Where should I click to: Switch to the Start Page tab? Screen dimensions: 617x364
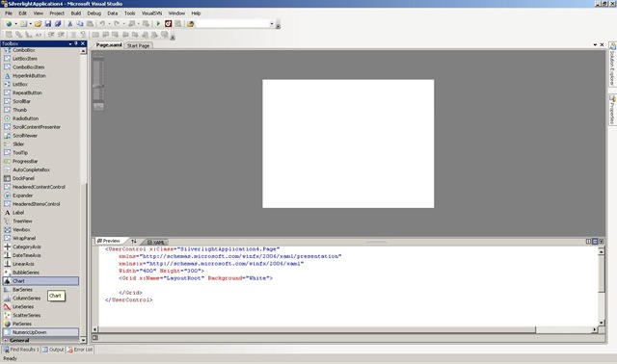(139, 45)
